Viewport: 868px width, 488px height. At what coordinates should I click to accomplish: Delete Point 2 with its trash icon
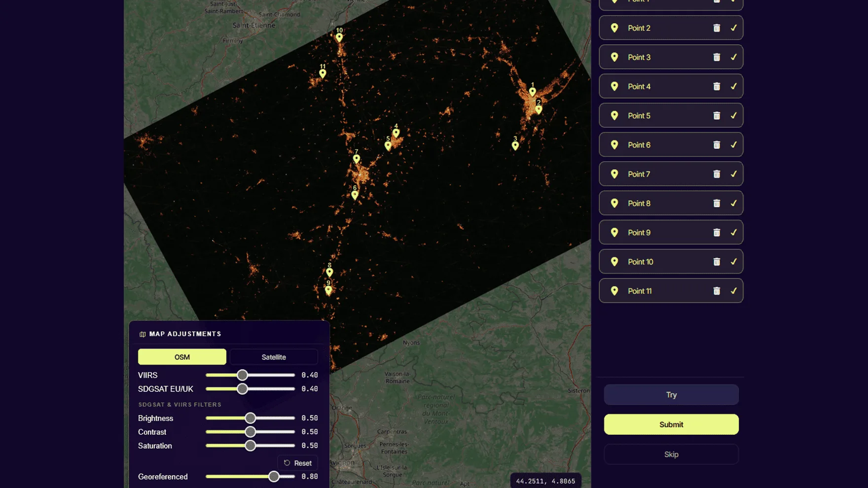(x=717, y=28)
